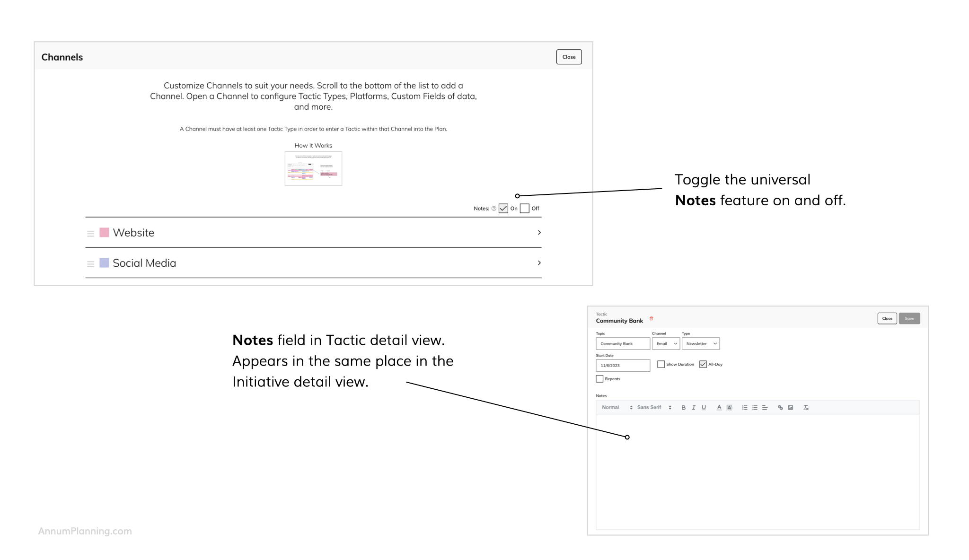The image size is (969, 560).
Task: Apply italic formatting in Notes toolbar
Action: coord(694,408)
